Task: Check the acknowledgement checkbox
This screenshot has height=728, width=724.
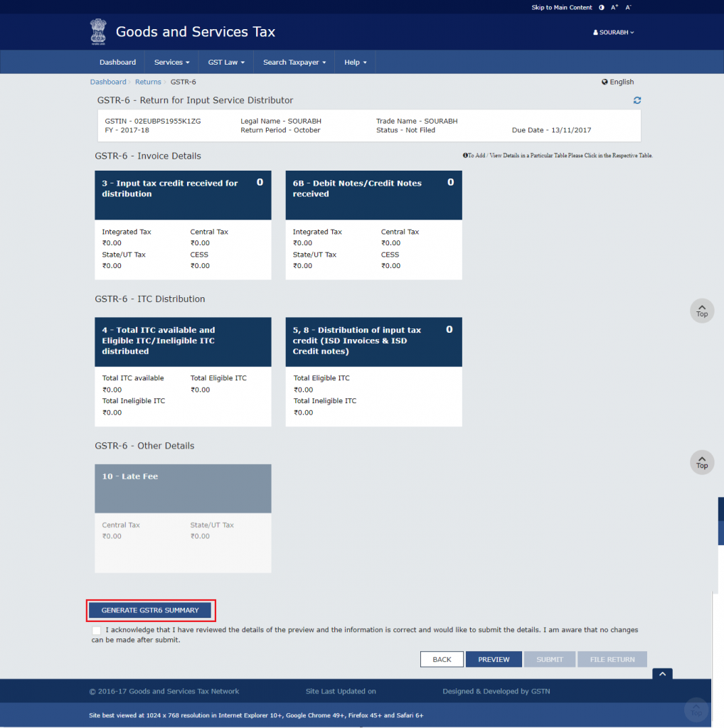Action: coord(96,630)
